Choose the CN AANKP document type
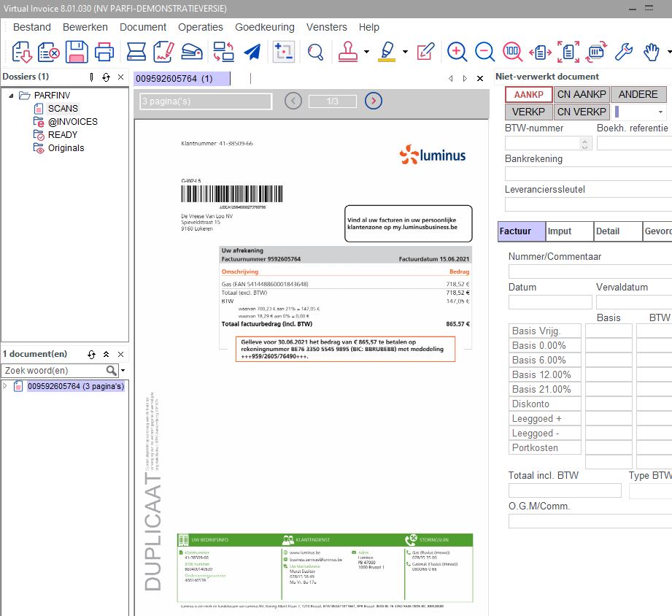672x616 pixels. click(x=582, y=94)
